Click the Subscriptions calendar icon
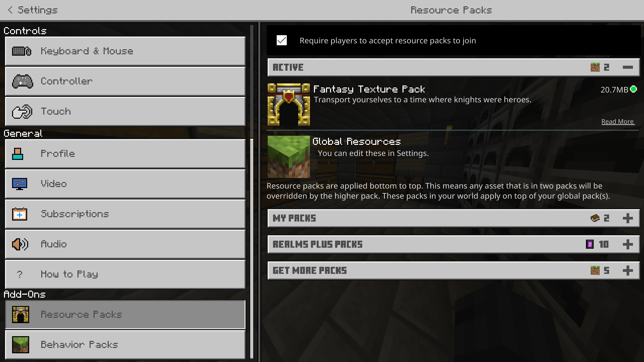Screen dimensions: 644x362 click(19, 214)
